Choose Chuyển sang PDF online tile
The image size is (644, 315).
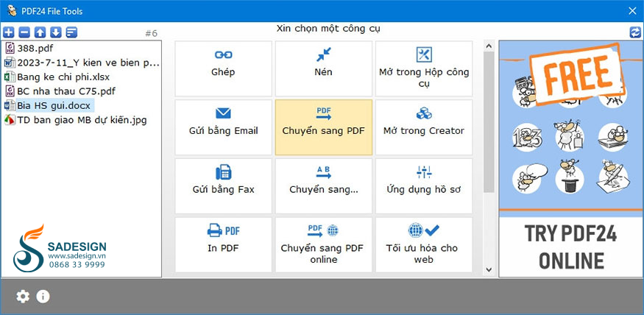tap(324, 245)
